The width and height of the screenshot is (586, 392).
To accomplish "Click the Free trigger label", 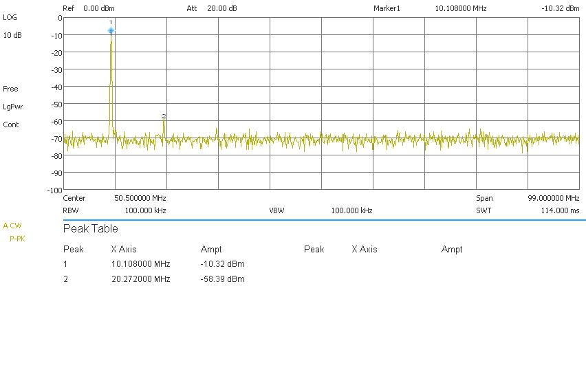I will 10,89.
